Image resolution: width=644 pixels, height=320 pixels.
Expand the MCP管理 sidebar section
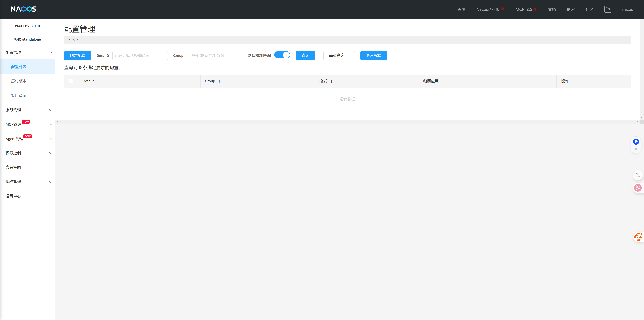tap(28, 124)
